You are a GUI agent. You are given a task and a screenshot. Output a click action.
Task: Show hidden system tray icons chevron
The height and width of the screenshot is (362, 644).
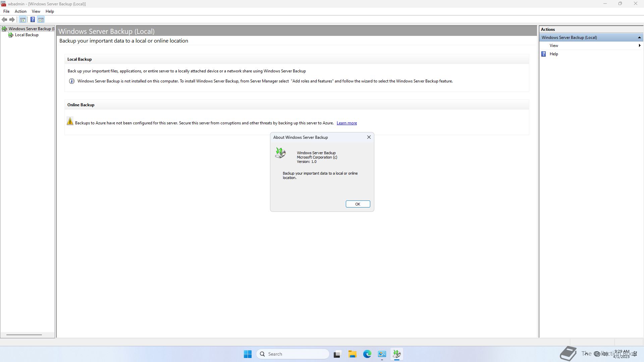(x=586, y=354)
